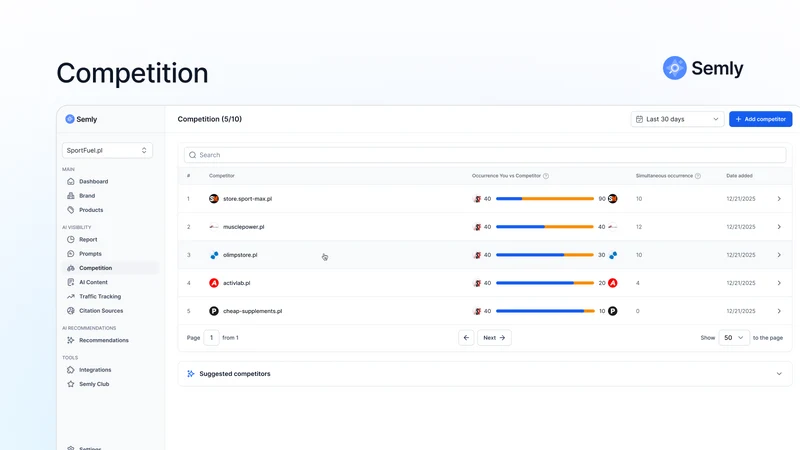The image size is (800, 450).
Task: Click the Semly logo in sidebar header
Action: pos(81,119)
